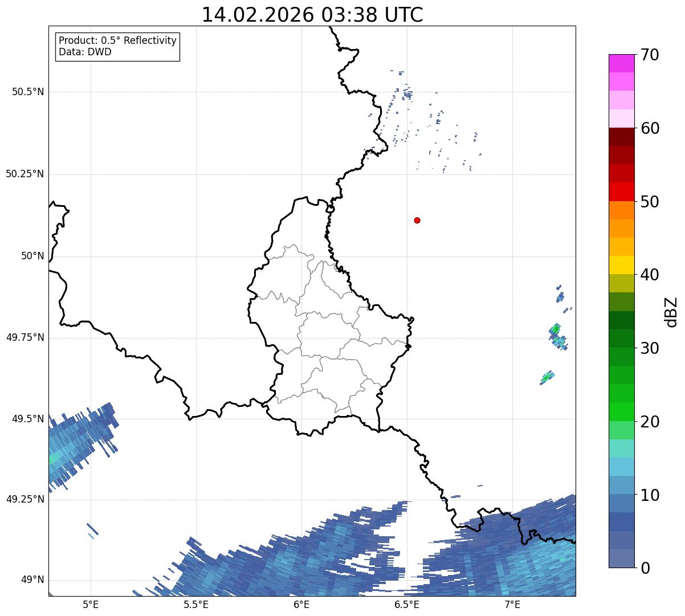Click the 5°E longitude label
Image resolution: width=685 pixels, height=616 pixels.
tap(91, 605)
